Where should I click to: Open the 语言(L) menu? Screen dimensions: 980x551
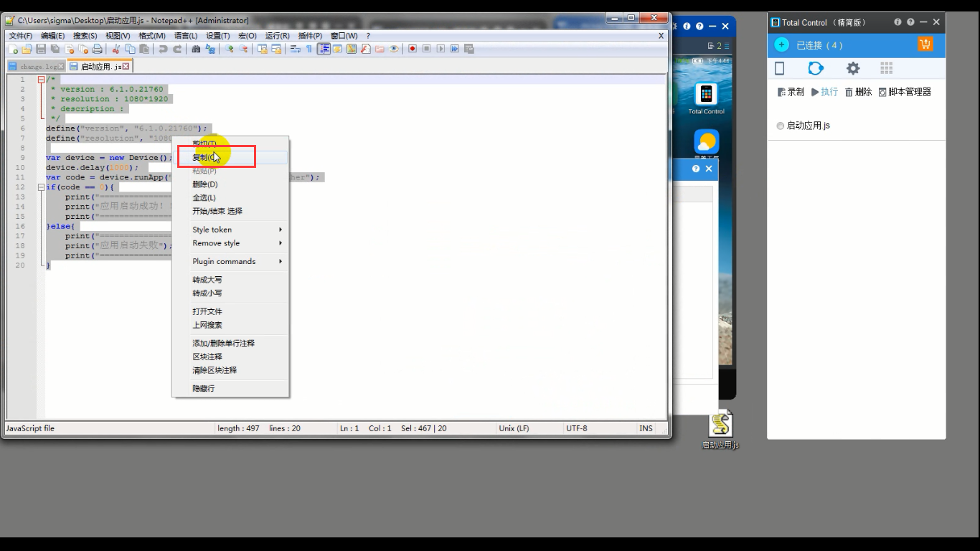tap(186, 35)
